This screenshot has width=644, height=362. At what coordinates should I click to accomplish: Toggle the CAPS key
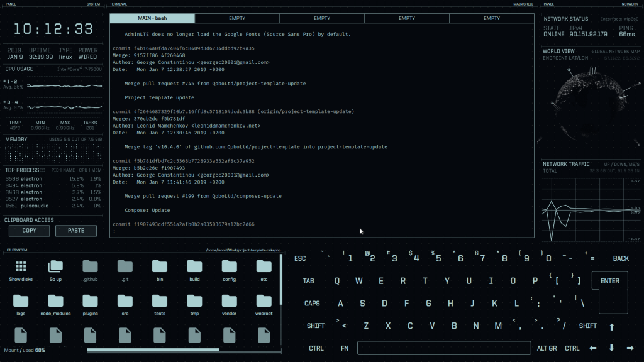click(x=312, y=304)
